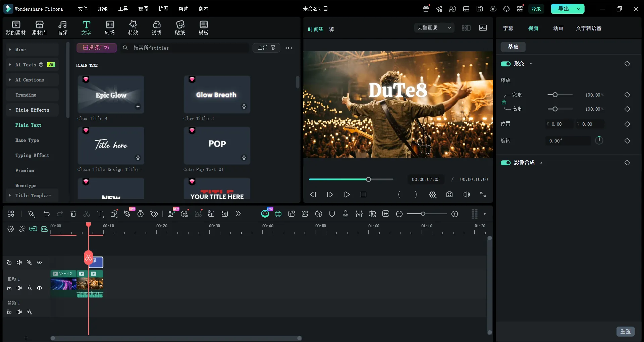Open the audio mixer icon in timeline toolbar

click(359, 214)
